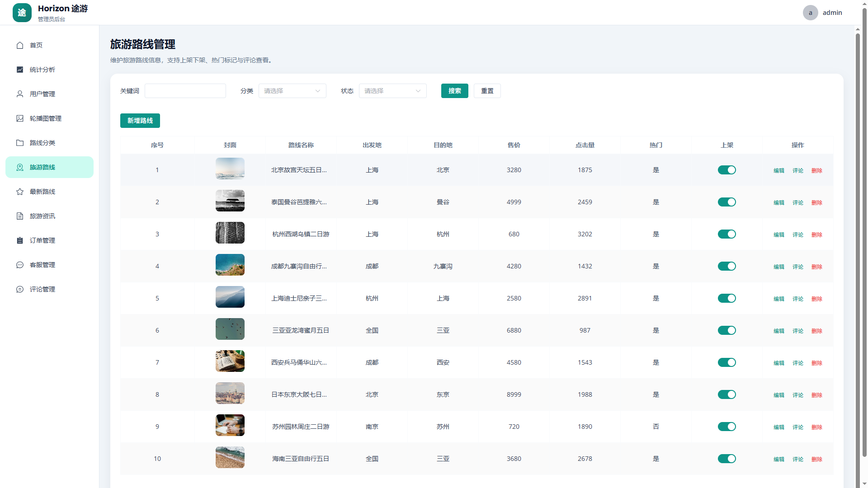Screen dimensions: 868x488
Task: Click the user icon for 用户管理
Action: (20, 94)
